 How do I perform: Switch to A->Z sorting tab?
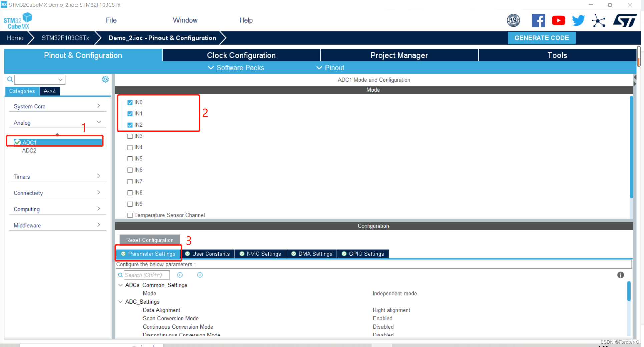[50, 91]
